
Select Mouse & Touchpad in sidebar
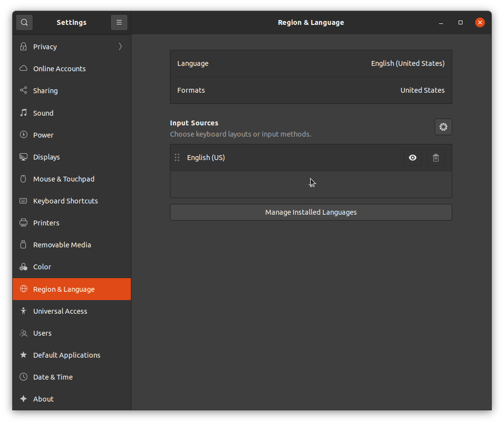(x=63, y=179)
